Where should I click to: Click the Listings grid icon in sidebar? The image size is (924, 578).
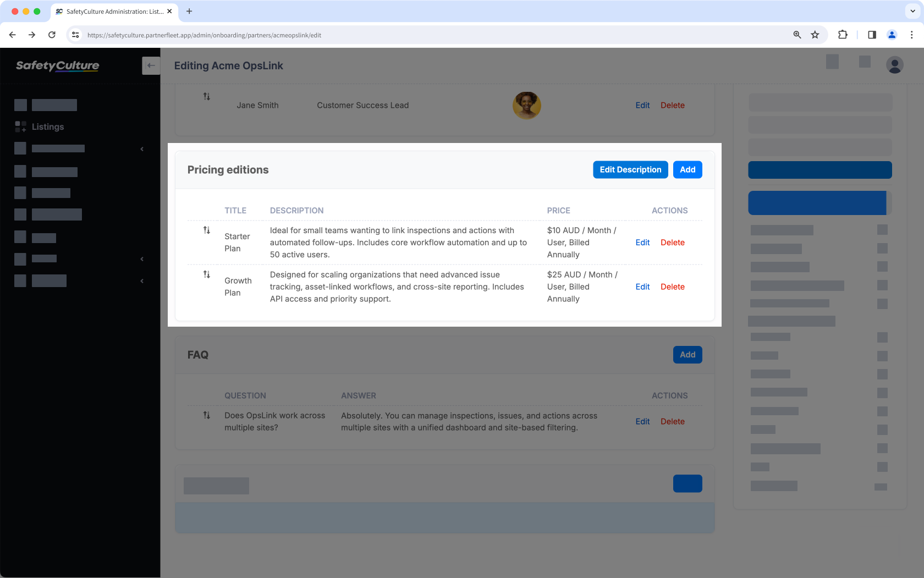pyautogui.click(x=20, y=126)
